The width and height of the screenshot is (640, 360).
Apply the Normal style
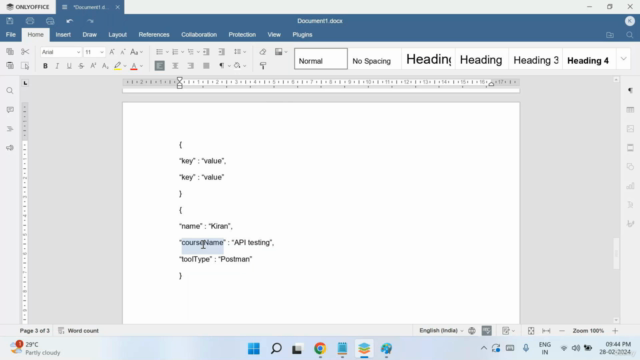tap(321, 59)
